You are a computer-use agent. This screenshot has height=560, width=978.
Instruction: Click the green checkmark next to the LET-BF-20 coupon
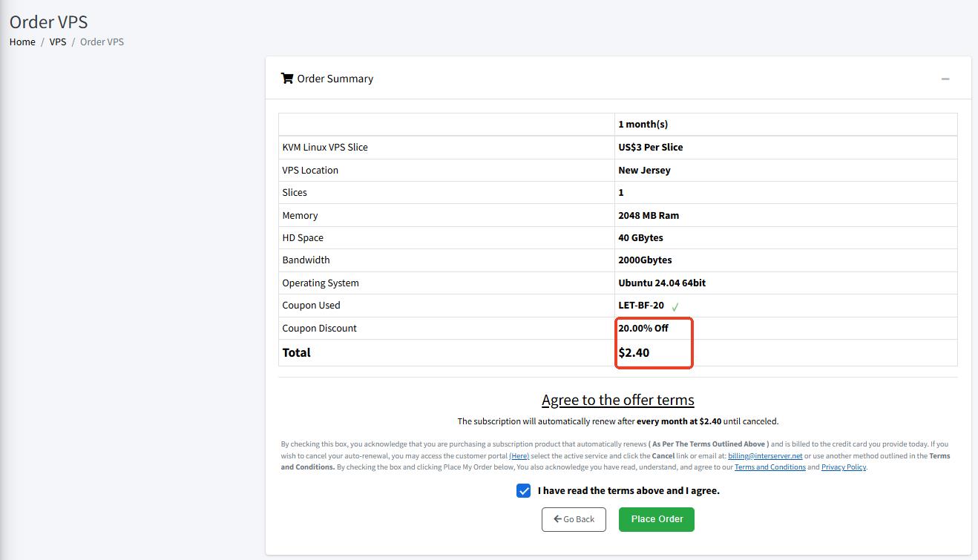675,306
